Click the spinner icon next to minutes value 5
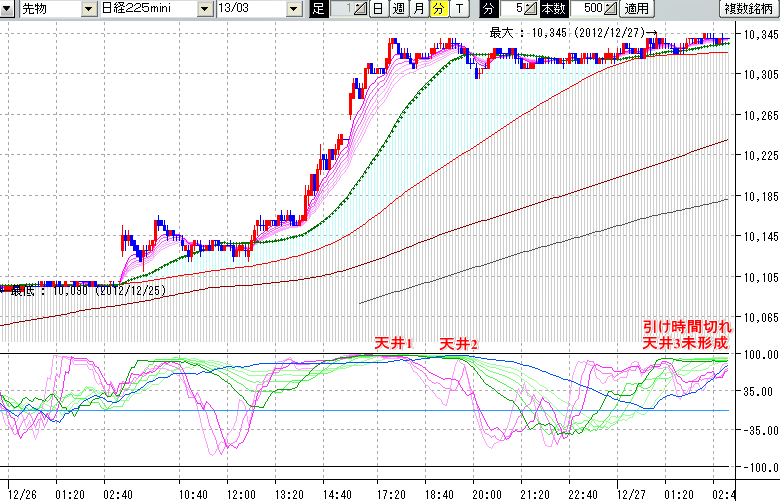 point(529,9)
